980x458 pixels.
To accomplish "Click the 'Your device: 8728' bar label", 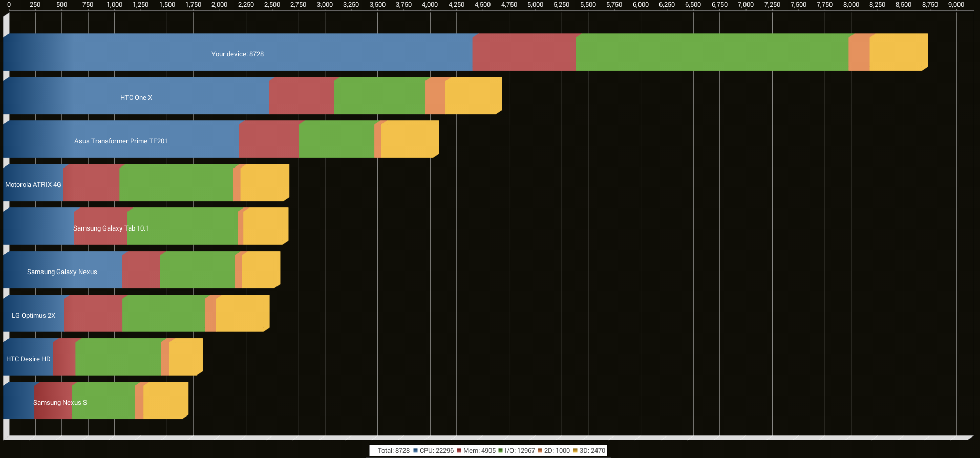I will (x=238, y=54).
